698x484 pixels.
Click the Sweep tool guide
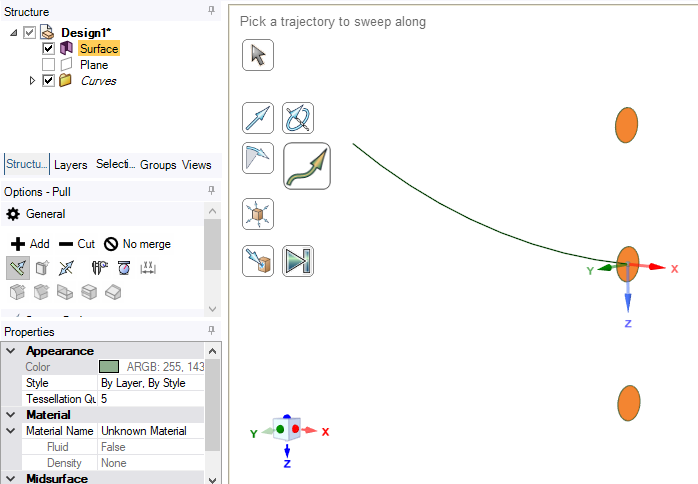tap(307, 166)
